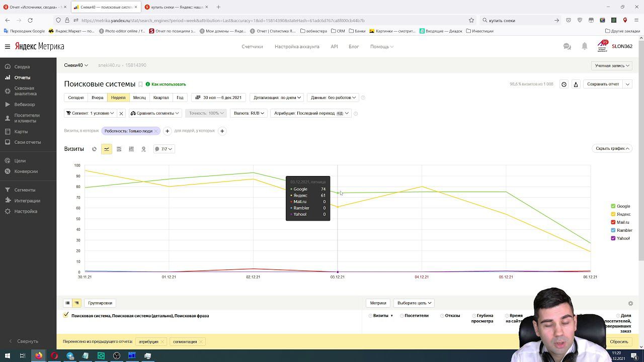Open the Выберите цель dropdown
644x362 pixels.
click(415, 303)
